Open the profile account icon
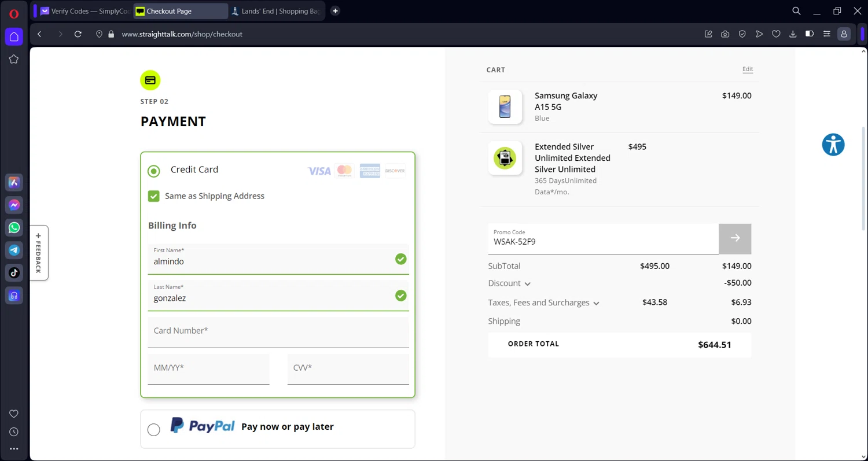The height and width of the screenshot is (461, 868). click(x=844, y=34)
